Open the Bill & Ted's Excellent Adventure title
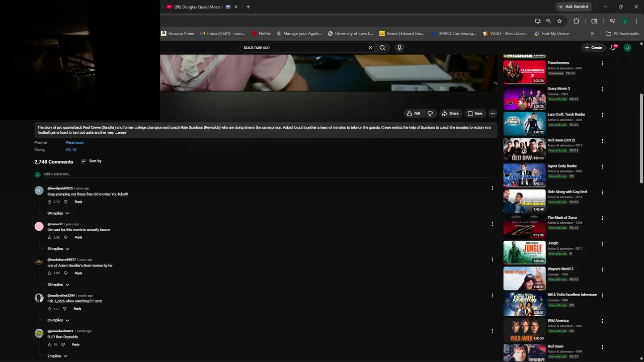The height and width of the screenshot is (362, 644). (x=572, y=295)
